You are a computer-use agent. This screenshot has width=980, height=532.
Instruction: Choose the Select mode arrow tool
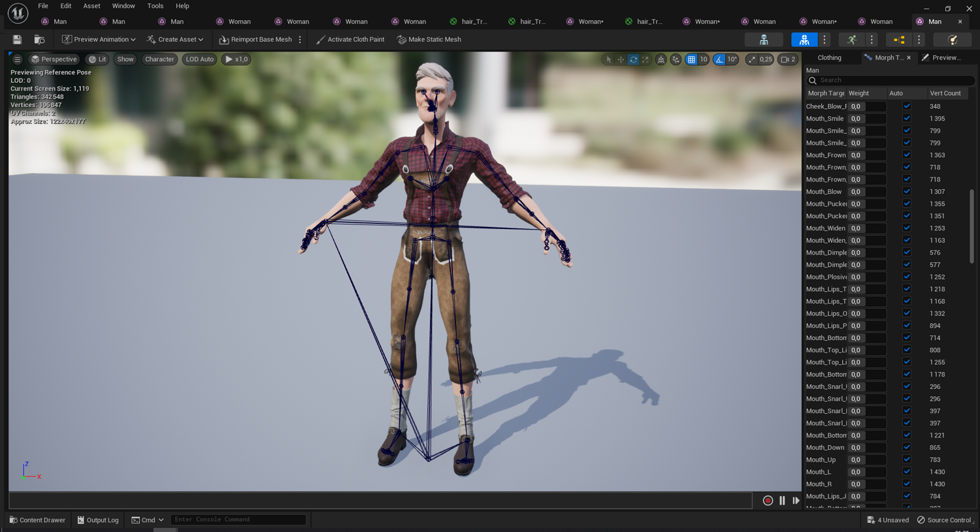609,59
